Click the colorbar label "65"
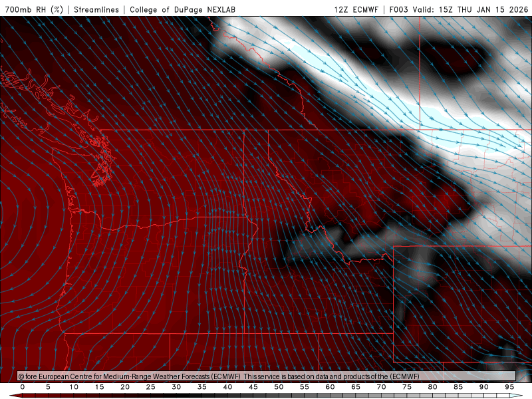 [x=356, y=387]
